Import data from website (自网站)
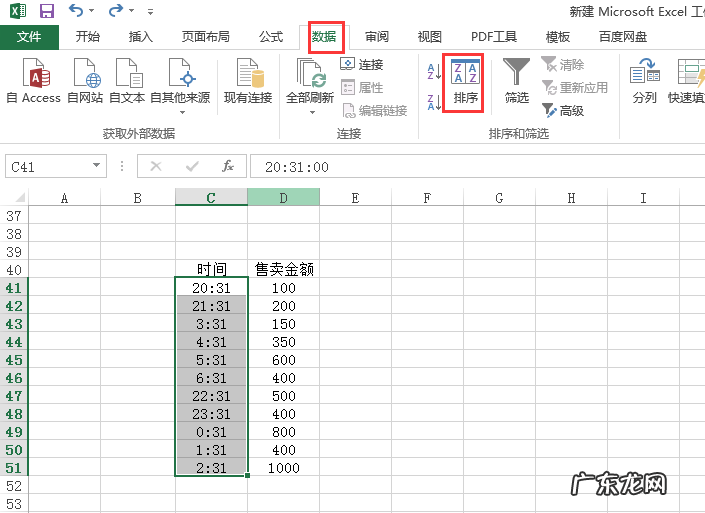This screenshot has height=513, width=705. coord(86,82)
